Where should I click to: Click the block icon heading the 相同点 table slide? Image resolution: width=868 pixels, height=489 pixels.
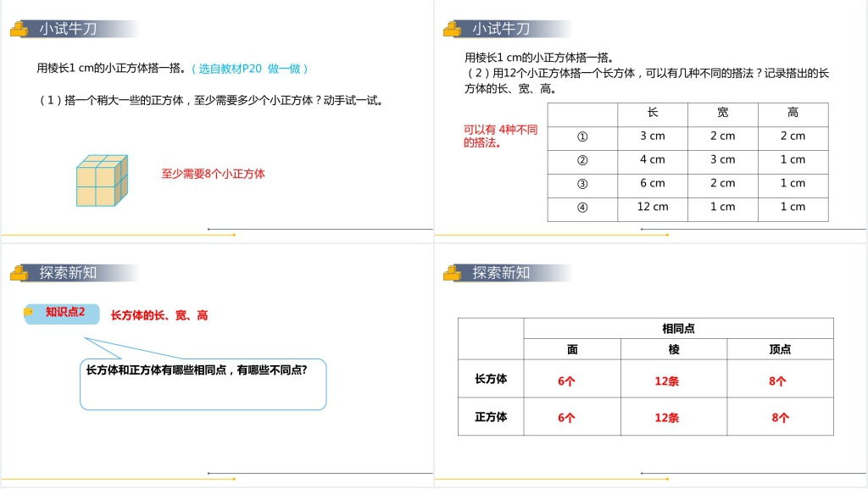(x=452, y=273)
